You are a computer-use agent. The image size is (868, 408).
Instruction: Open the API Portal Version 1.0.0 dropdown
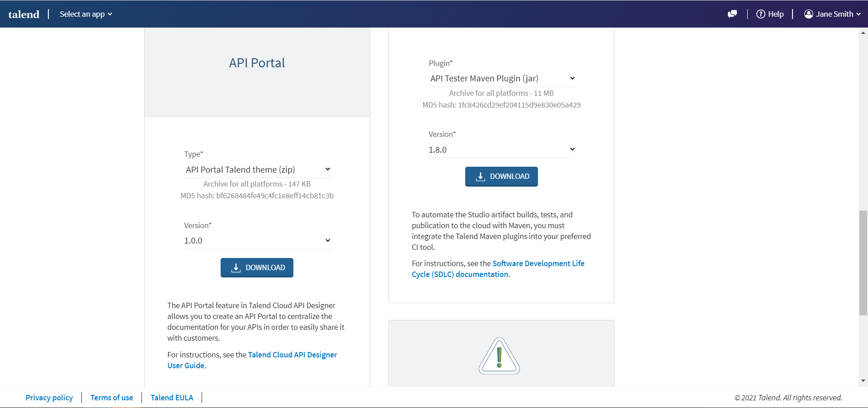pyautogui.click(x=257, y=241)
